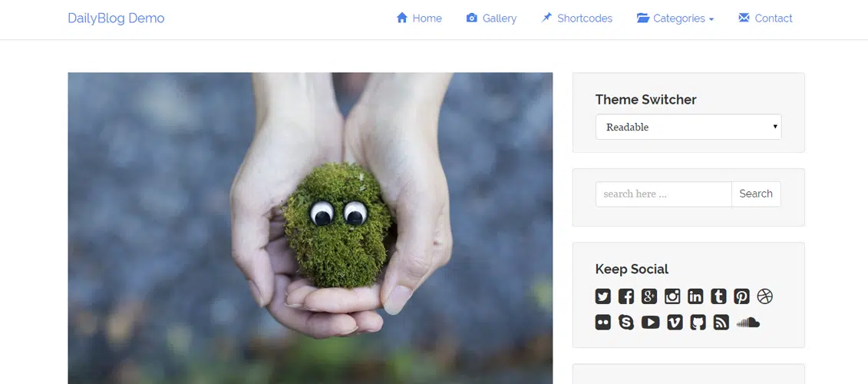The height and width of the screenshot is (384, 868).
Task: Go to the Gallery nav item
Action: coord(491,18)
